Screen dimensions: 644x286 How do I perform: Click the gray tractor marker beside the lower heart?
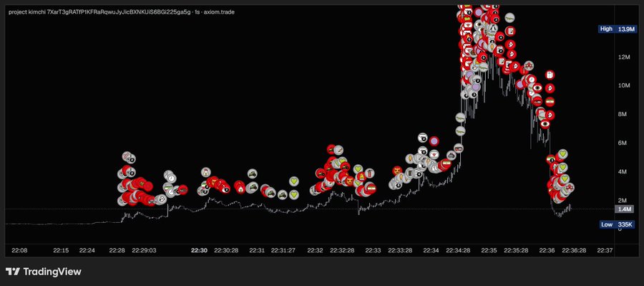click(282, 195)
